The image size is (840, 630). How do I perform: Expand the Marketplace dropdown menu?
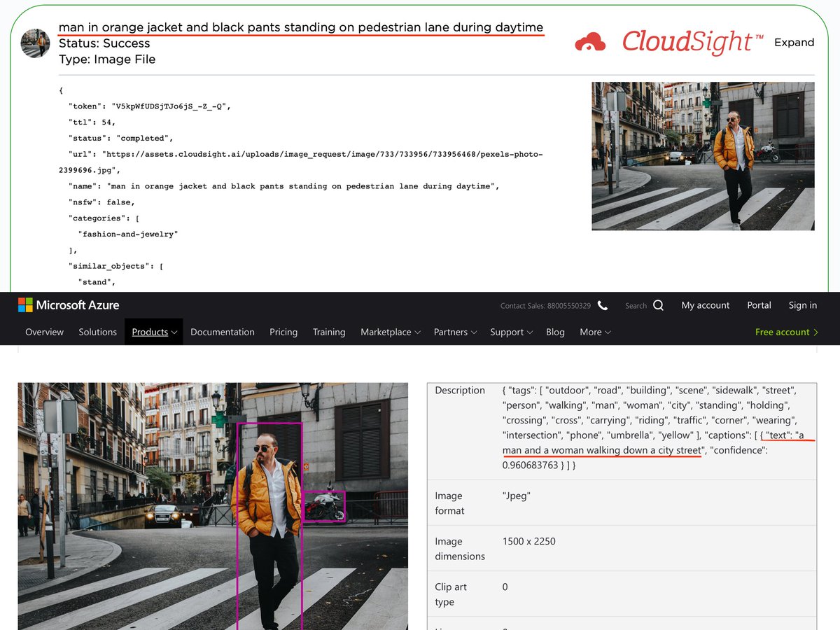tap(390, 332)
